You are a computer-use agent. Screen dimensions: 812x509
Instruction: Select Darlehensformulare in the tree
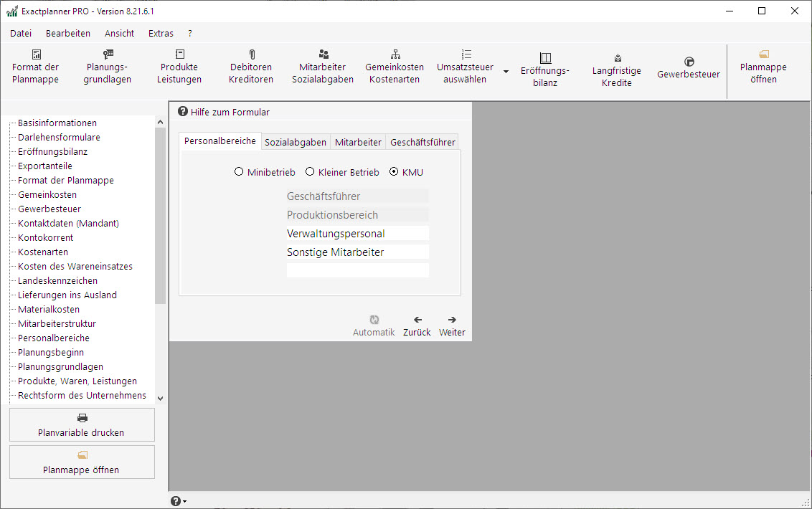coord(59,137)
